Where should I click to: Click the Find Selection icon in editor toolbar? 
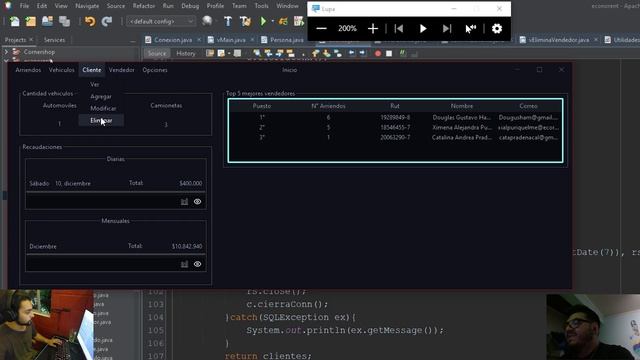pos(257,53)
